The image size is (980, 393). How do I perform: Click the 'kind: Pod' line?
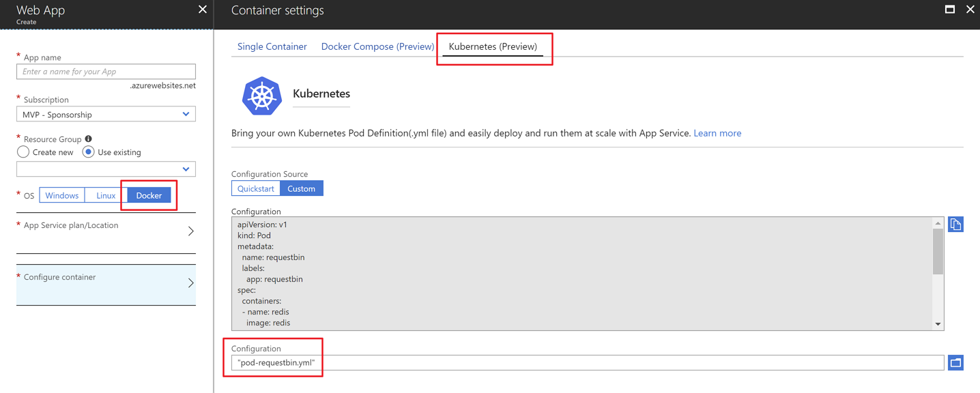(x=254, y=235)
